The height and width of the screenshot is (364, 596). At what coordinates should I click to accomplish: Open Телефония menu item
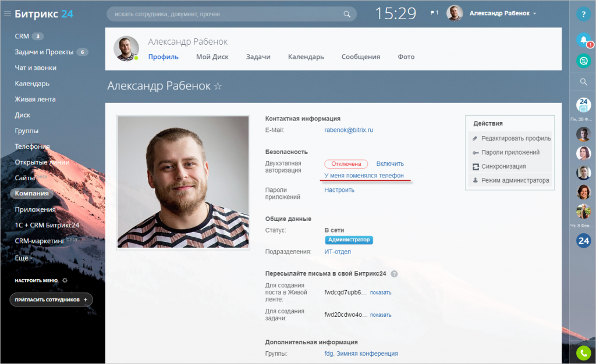coord(33,147)
